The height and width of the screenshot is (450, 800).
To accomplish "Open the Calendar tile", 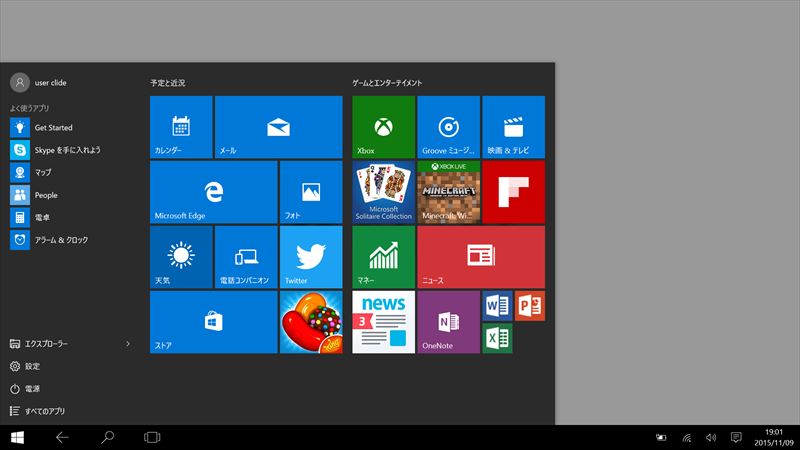I will (x=181, y=127).
